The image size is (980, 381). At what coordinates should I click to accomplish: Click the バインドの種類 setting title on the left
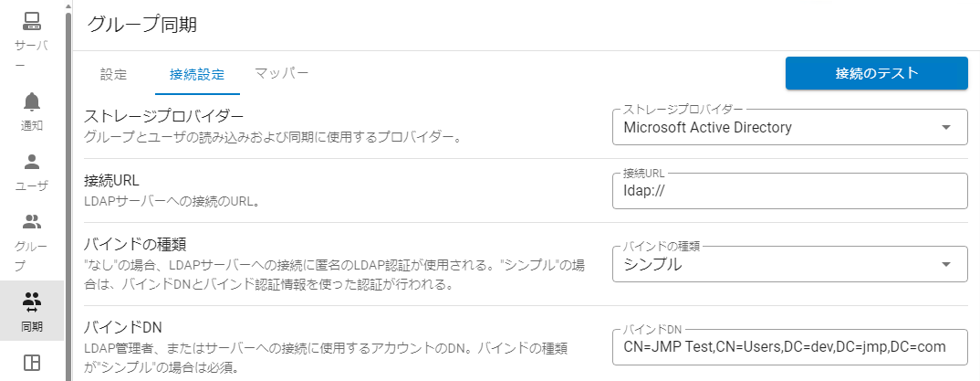coord(136,244)
